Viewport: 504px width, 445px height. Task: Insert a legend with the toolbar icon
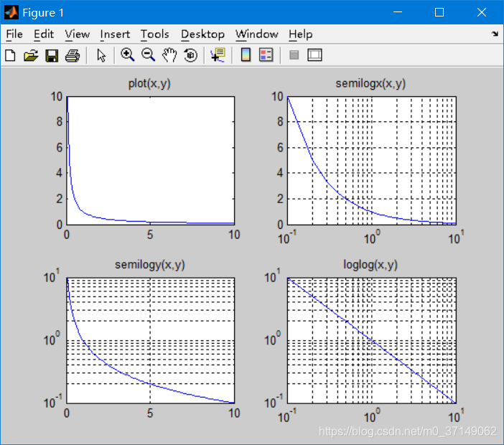click(x=266, y=55)
